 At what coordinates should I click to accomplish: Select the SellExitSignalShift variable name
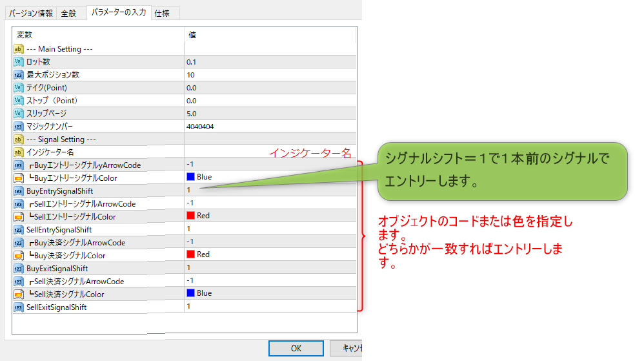[57, 307]
